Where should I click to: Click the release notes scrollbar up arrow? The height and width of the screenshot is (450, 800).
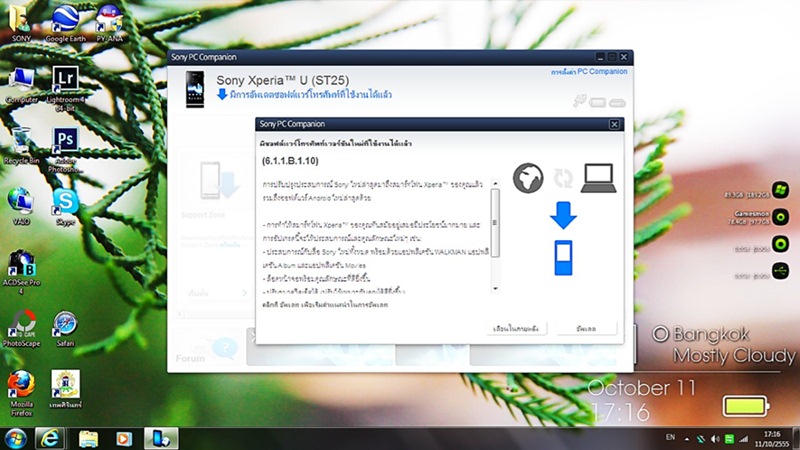[495, 183]
